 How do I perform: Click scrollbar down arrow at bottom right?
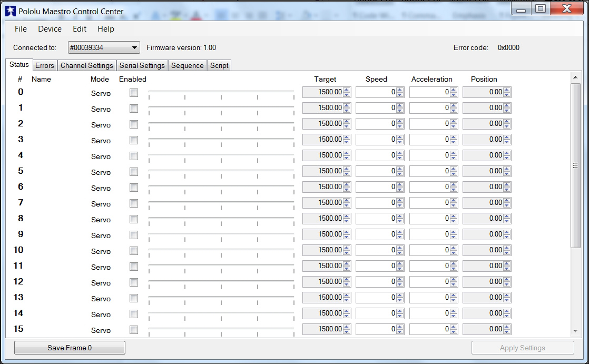point(575,331)
